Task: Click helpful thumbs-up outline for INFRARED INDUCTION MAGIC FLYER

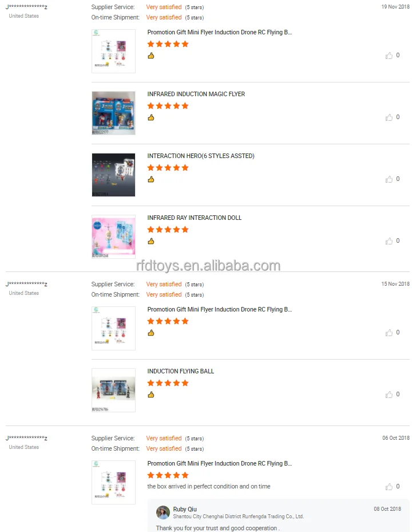Action: pos(389,117)
